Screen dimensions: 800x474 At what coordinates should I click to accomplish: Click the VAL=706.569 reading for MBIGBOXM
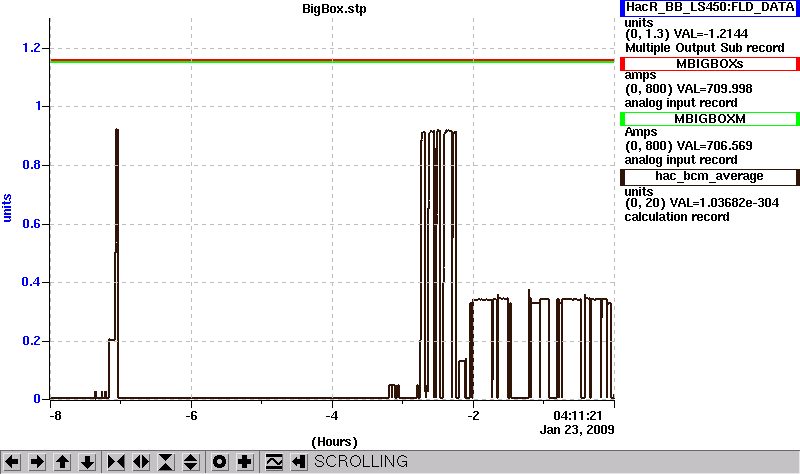pos(713,146)
